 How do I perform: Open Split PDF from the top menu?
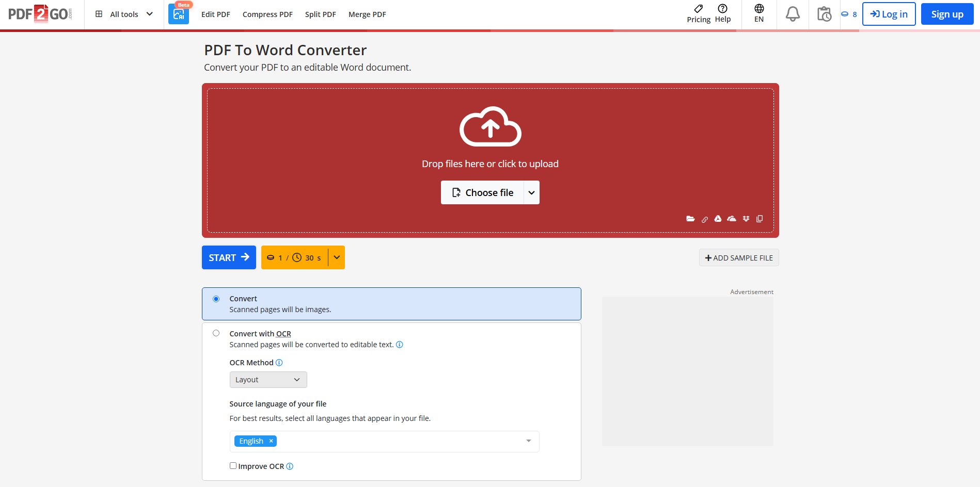321,14
